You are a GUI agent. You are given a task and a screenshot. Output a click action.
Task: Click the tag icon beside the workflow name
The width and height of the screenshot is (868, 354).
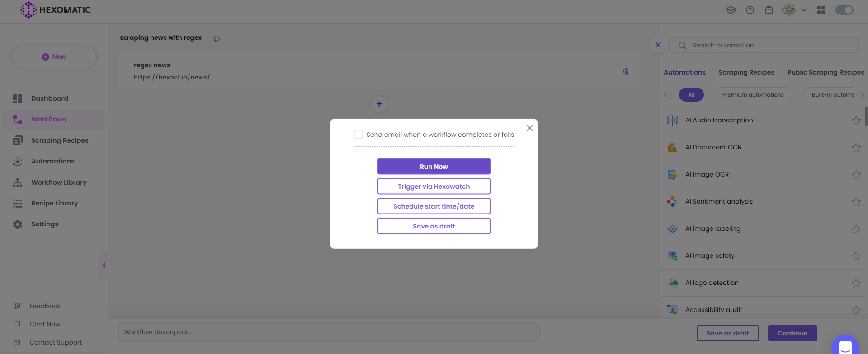point(217,38)
